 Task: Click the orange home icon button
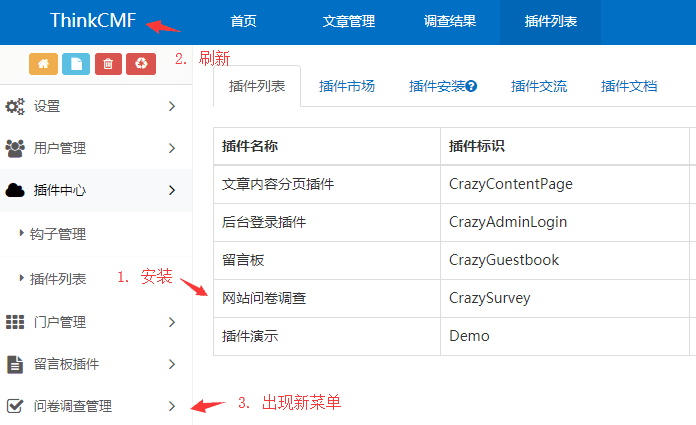(x=43, y=63)
